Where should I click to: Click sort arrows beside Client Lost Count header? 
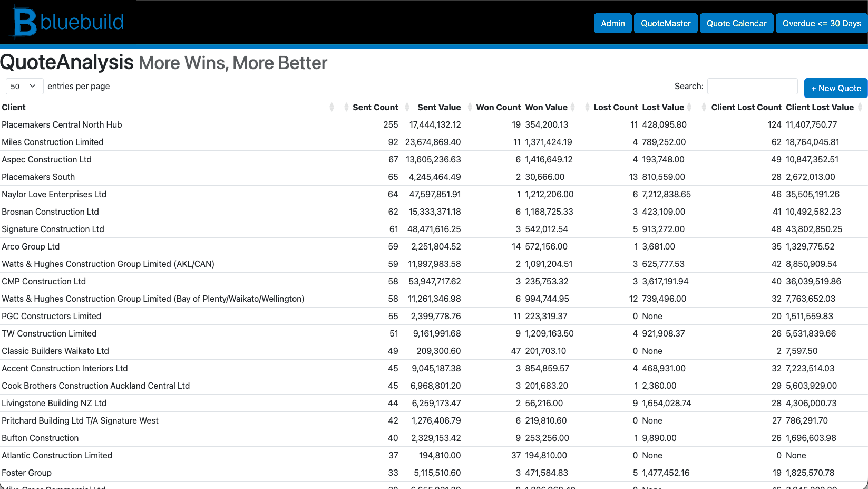coord(704,107)
